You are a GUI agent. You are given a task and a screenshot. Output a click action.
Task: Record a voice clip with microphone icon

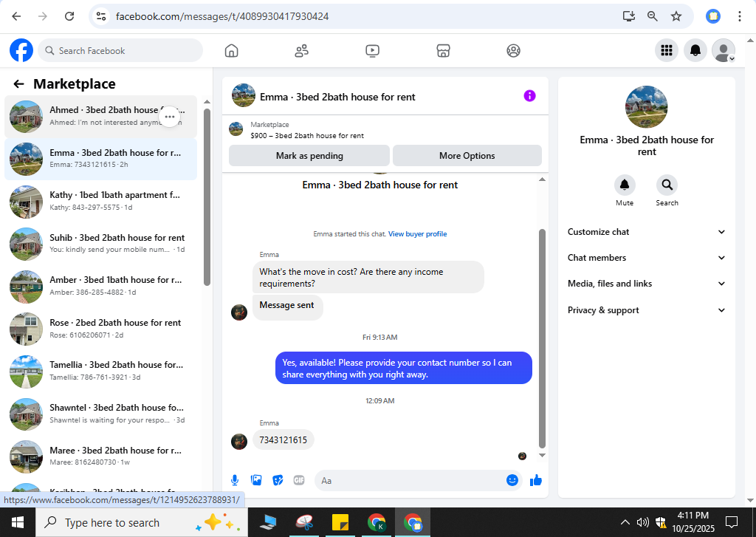point(235,480)
